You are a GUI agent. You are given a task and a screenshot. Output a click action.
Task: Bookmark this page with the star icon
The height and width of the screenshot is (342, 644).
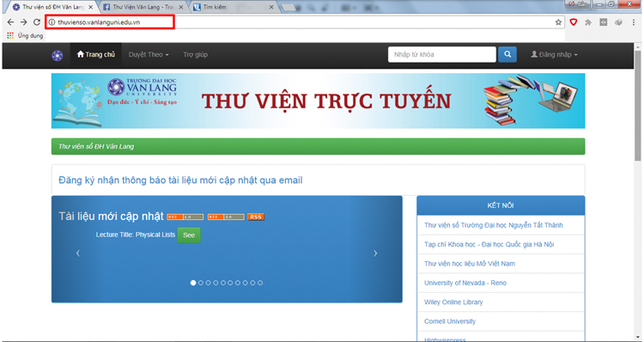(558, 22)
